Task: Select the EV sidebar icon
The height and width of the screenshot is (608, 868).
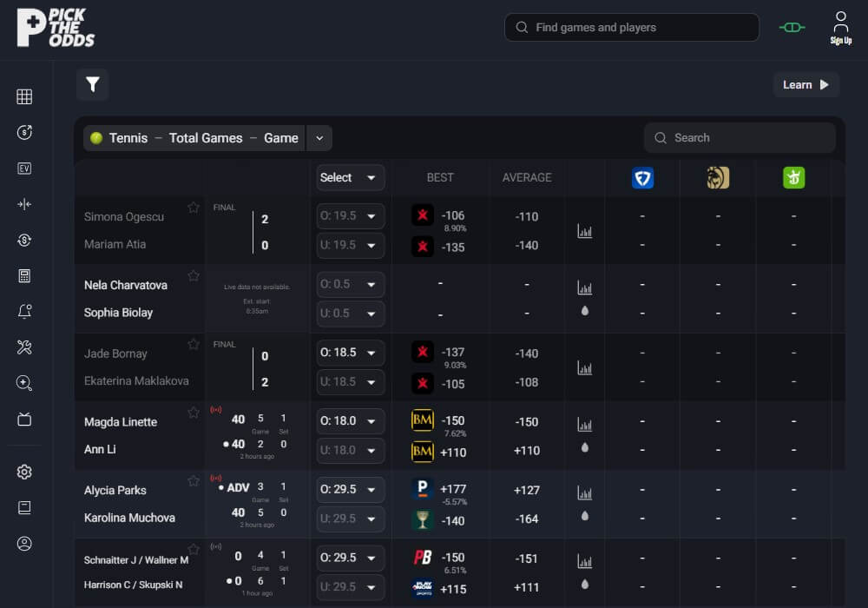Action: pos(24,169)
